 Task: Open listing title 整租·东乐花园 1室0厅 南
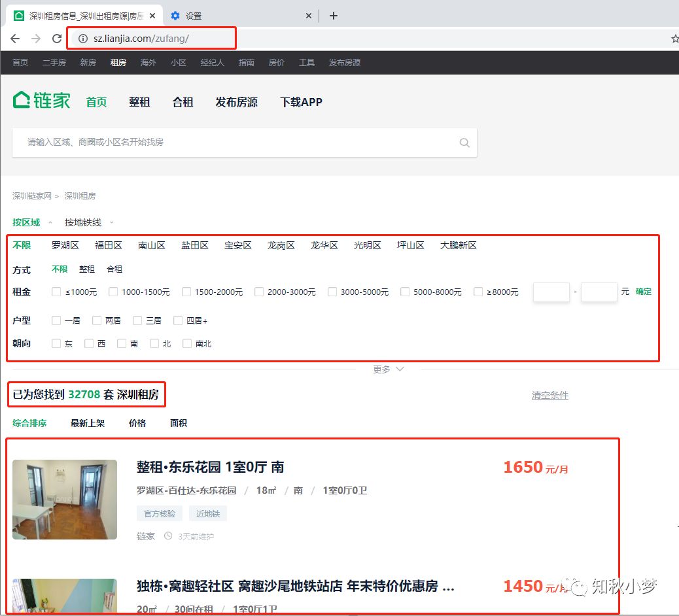pos(211,467)
